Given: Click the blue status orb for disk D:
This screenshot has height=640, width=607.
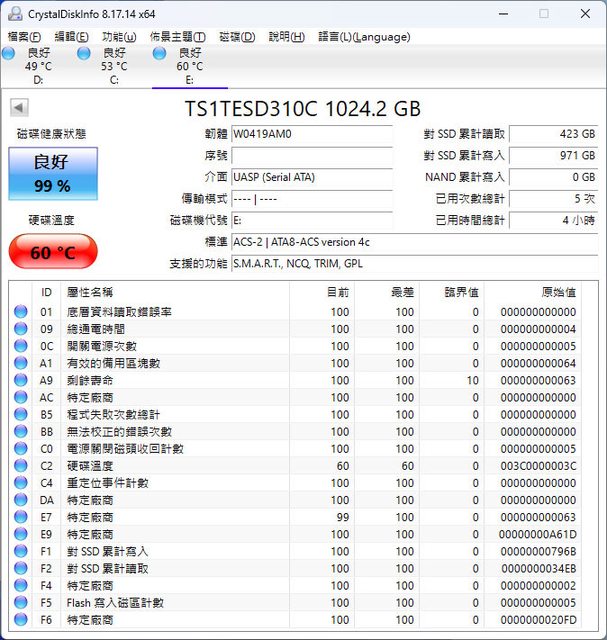Looking at the screenshot, I should (9, 53).
